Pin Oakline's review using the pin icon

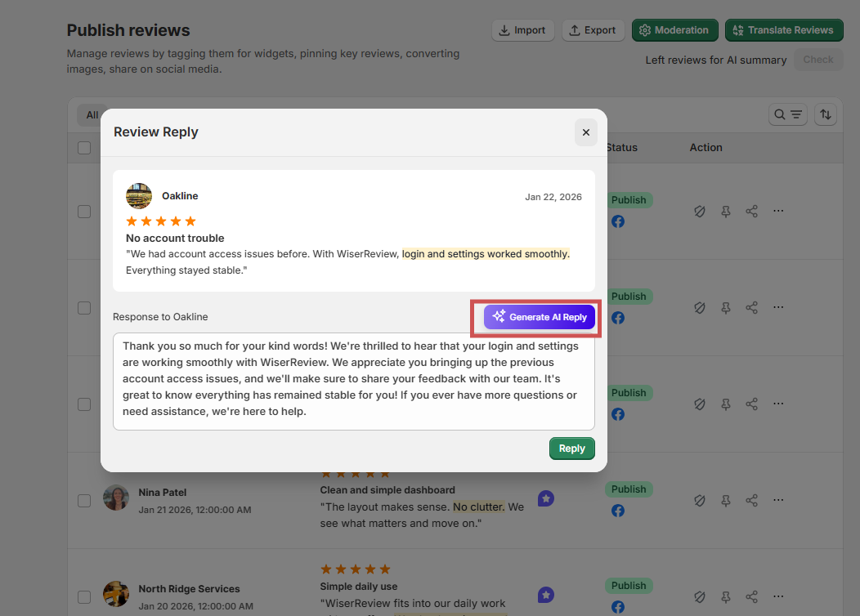coord(725,211)
